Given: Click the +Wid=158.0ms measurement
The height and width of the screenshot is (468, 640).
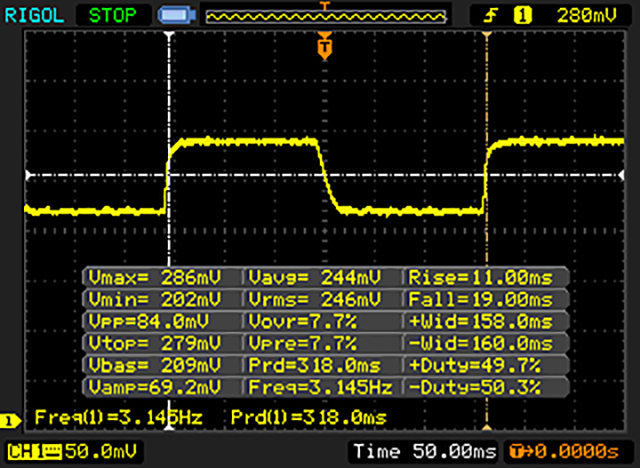Looking at the screenshot, I should [x=481, y=322].
